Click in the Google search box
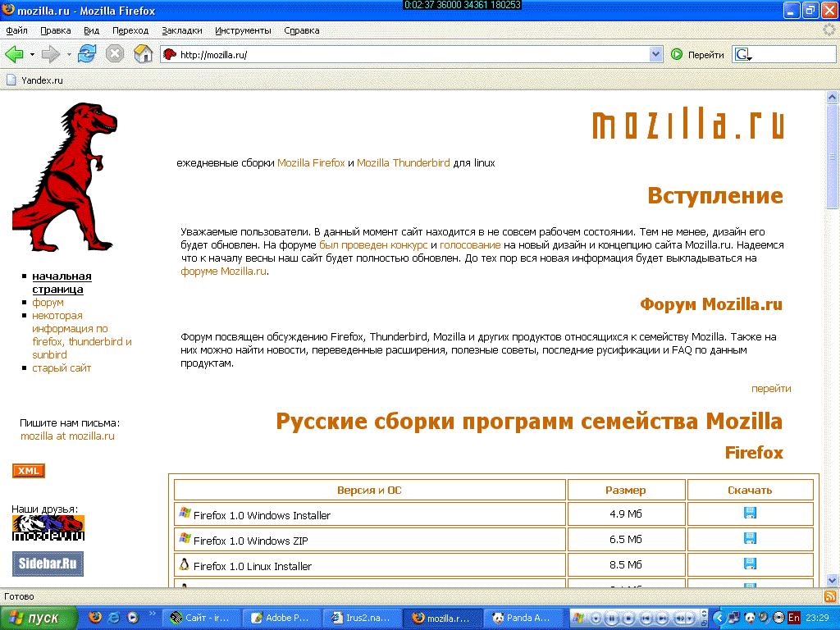Screen dimensions: 840x630 click(794, 55)
